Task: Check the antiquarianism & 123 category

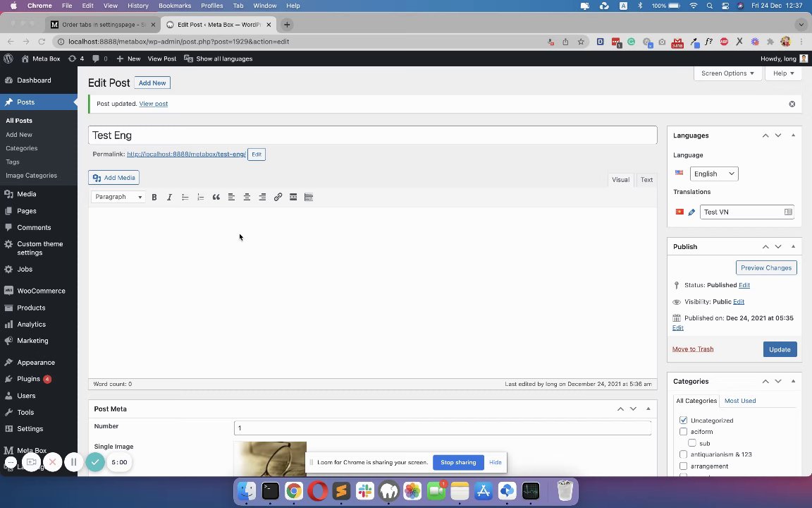Action: click(x=683, y=454)
